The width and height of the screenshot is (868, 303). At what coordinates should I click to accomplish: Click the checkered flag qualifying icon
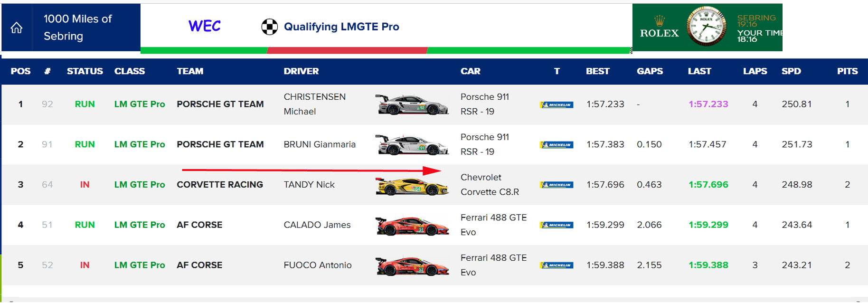pyautogui.click(x=269, y=27)
